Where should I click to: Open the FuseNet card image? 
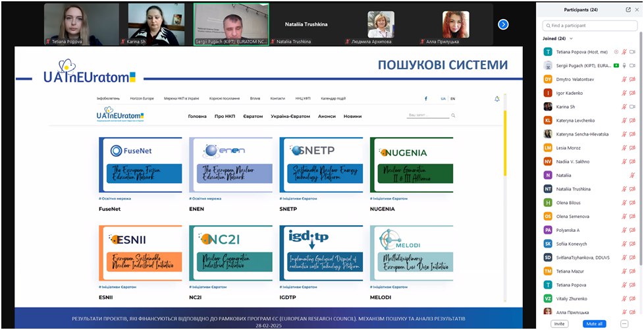(140, 165)
